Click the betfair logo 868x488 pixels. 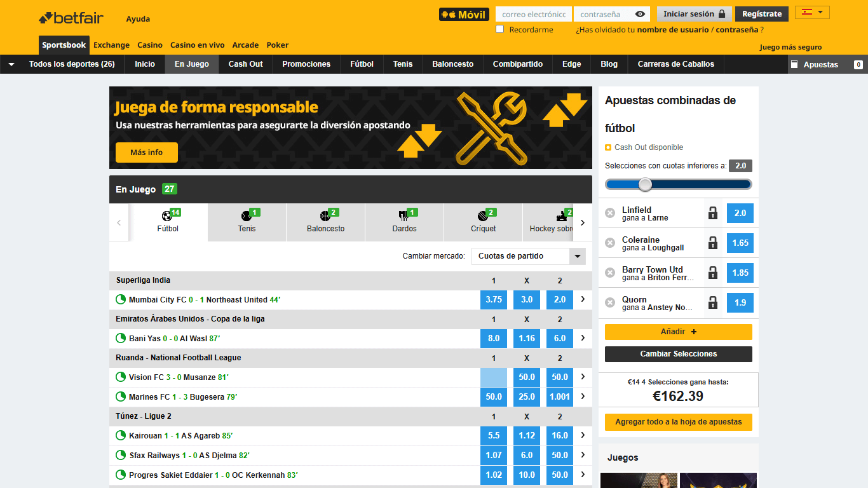click(x=71, y=18)
